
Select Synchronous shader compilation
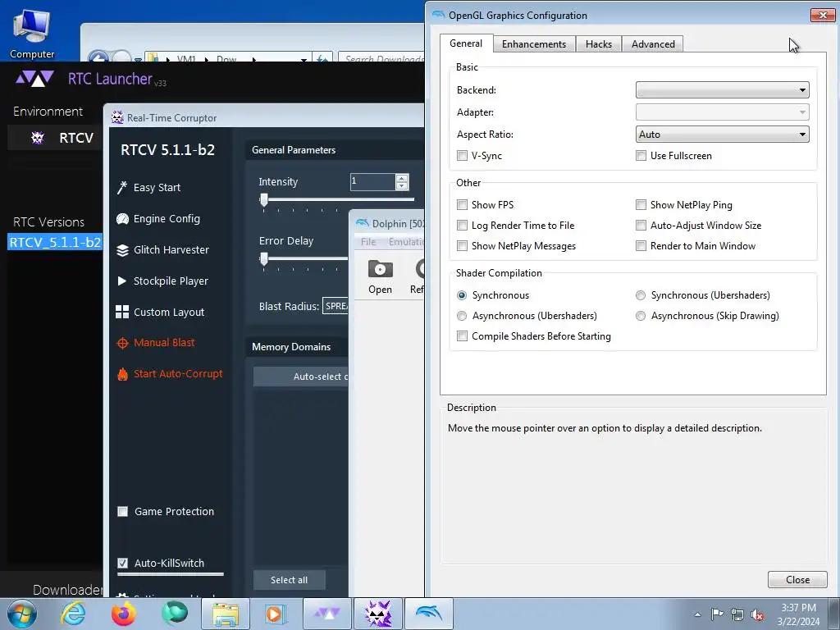462,295
